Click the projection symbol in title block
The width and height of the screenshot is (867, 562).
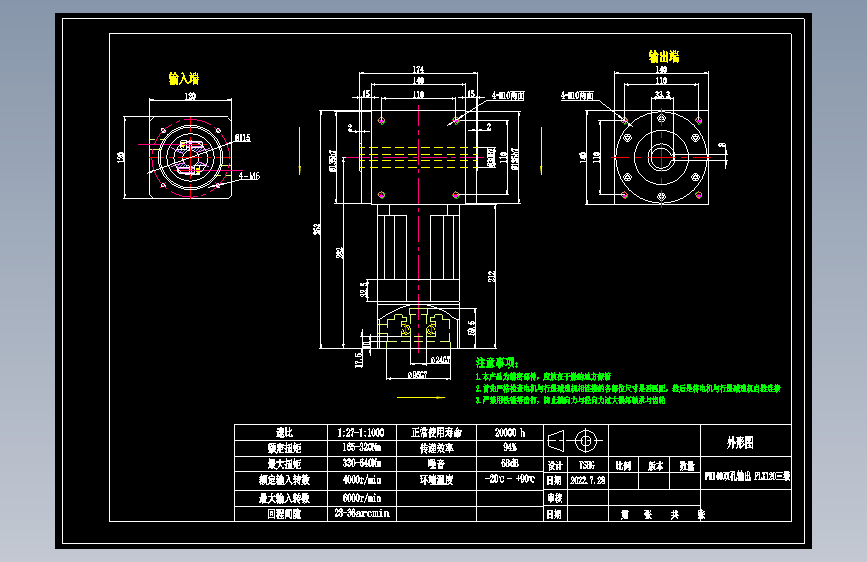pyautogui.click(x=576, y=441)
